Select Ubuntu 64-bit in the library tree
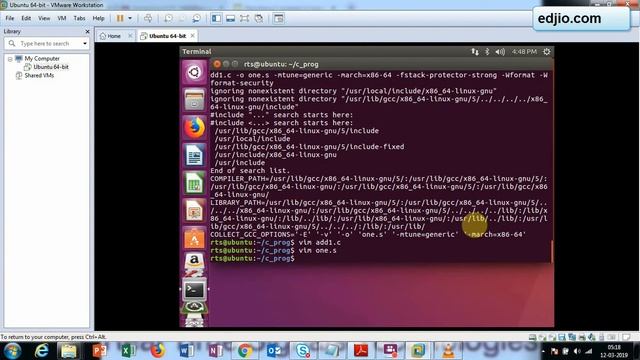The width and height of the screenshot is (640, 360). (51, 67)
